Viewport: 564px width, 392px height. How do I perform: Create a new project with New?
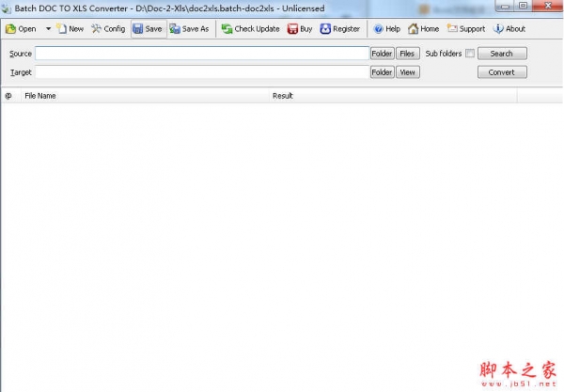pos(70,29)
